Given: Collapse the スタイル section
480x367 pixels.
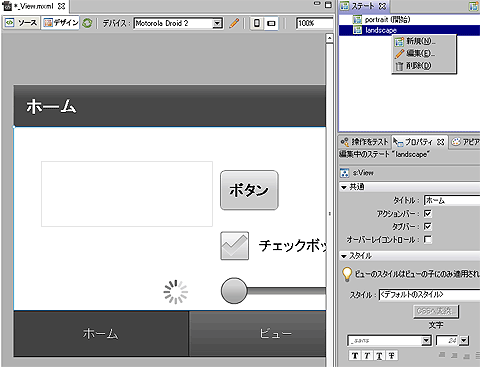Looking at the screenshot, I should [344, 256].
